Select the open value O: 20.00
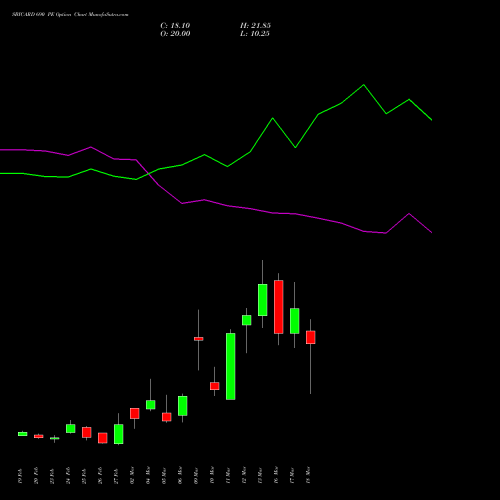Viewport: 500px width, 500px height. pyautogui.click(x=175, y=34)
